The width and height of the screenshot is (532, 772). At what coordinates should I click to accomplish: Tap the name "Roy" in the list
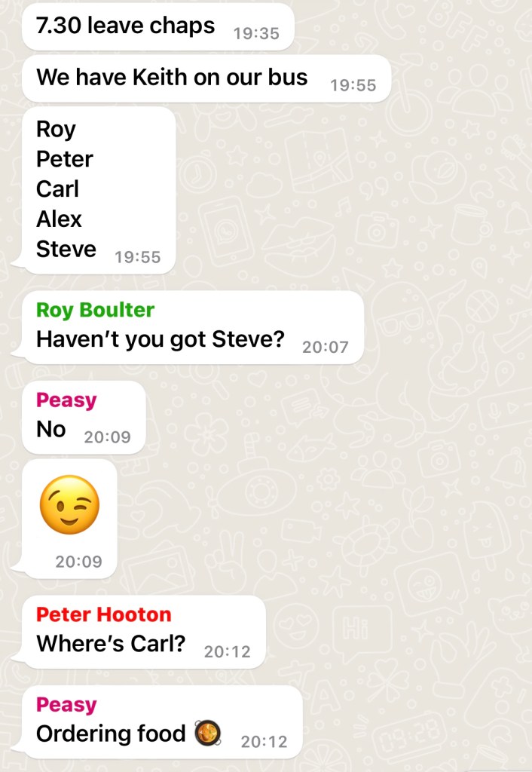[56, 130]
